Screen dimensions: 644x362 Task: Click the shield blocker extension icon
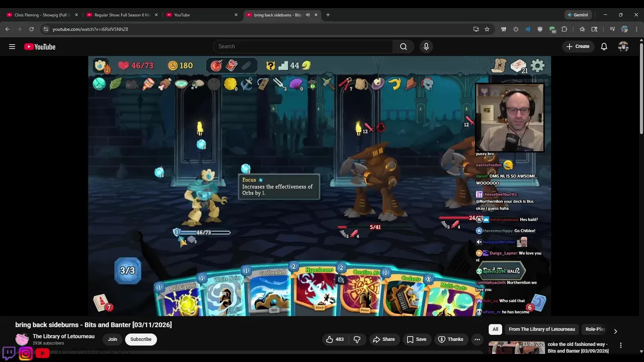tap(540, 29)
